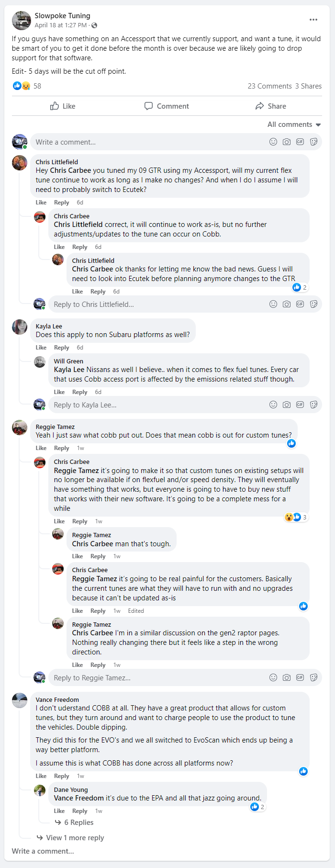This screenshot has width=335, height=868.
Task: Open the post options three-dot menu
Action: tap(313, 20)
